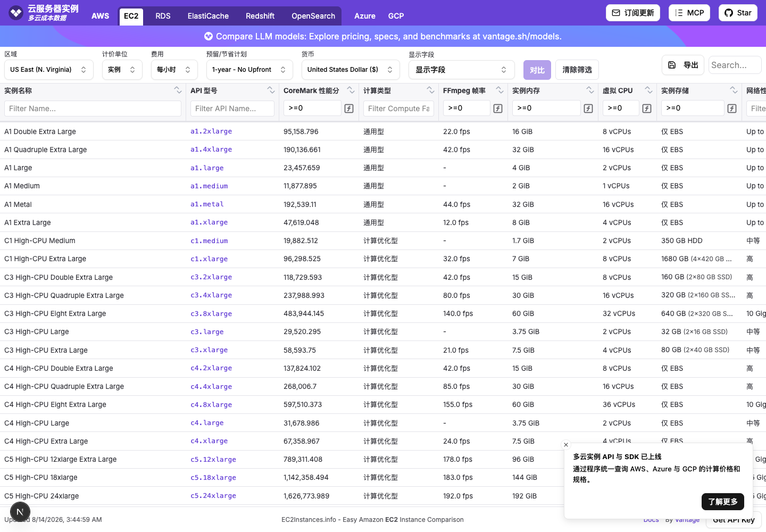Switch to the AWS tab
Image resolution: width=766 pixels, height=532 pixels.
click(100, 16)
